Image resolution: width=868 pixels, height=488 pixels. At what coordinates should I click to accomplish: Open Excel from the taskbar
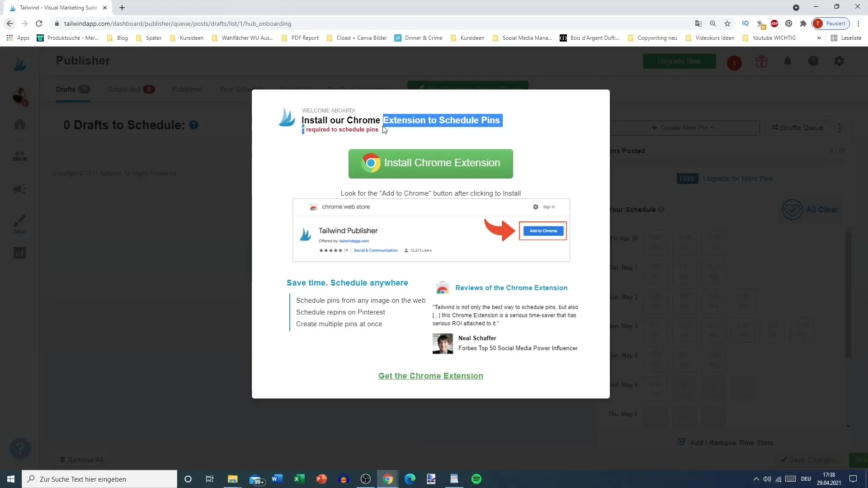click(x=299, y=479)
